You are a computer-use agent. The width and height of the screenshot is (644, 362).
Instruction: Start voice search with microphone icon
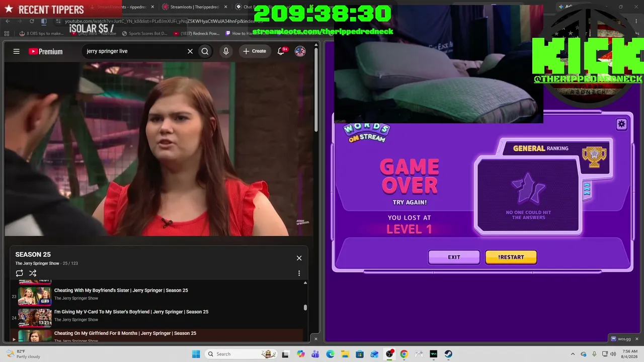click(226, 51)
